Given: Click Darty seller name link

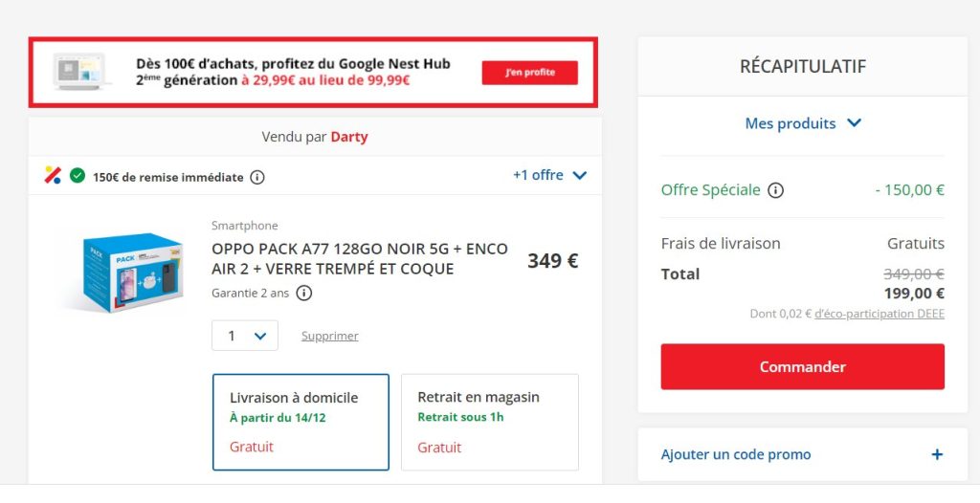Looking at the screenshot, I should 349,137.
